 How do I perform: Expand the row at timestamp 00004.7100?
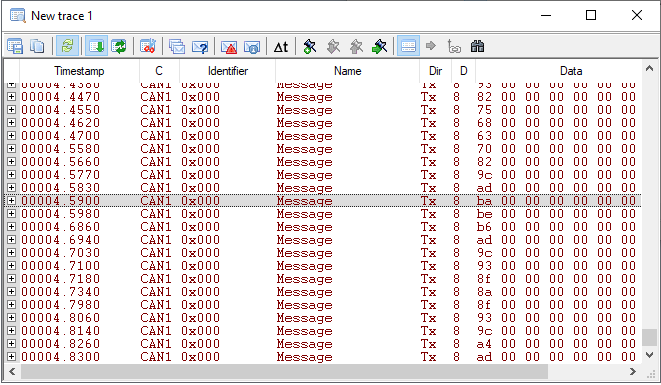[x=11, y=266]
